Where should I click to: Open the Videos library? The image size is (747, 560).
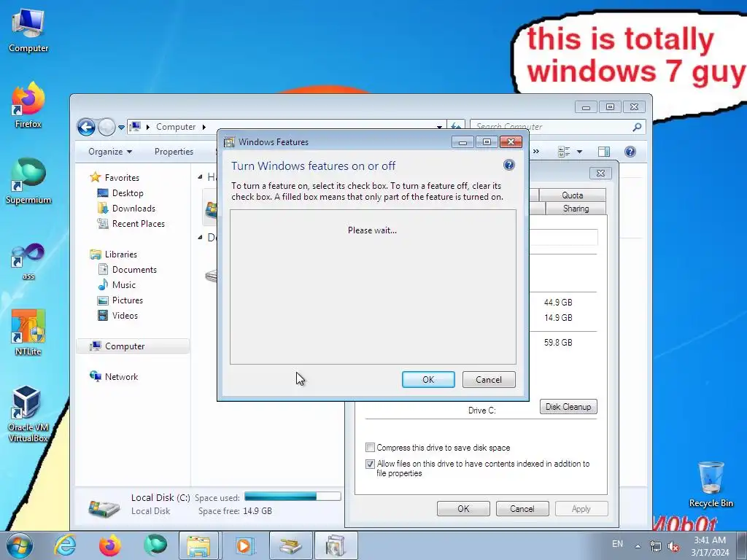coord(125,315)
